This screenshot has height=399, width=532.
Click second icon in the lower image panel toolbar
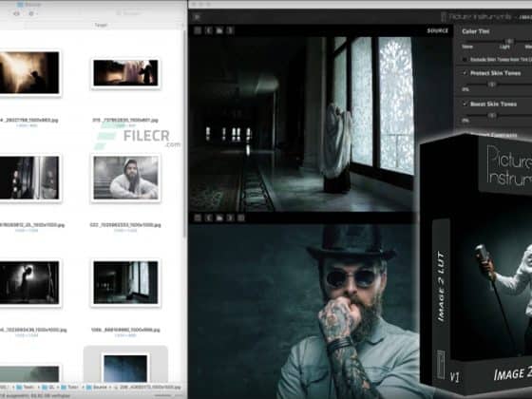209,218
